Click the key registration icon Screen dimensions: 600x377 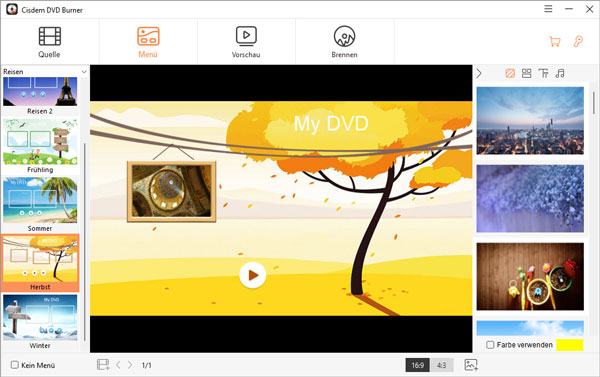click(578, 41)
